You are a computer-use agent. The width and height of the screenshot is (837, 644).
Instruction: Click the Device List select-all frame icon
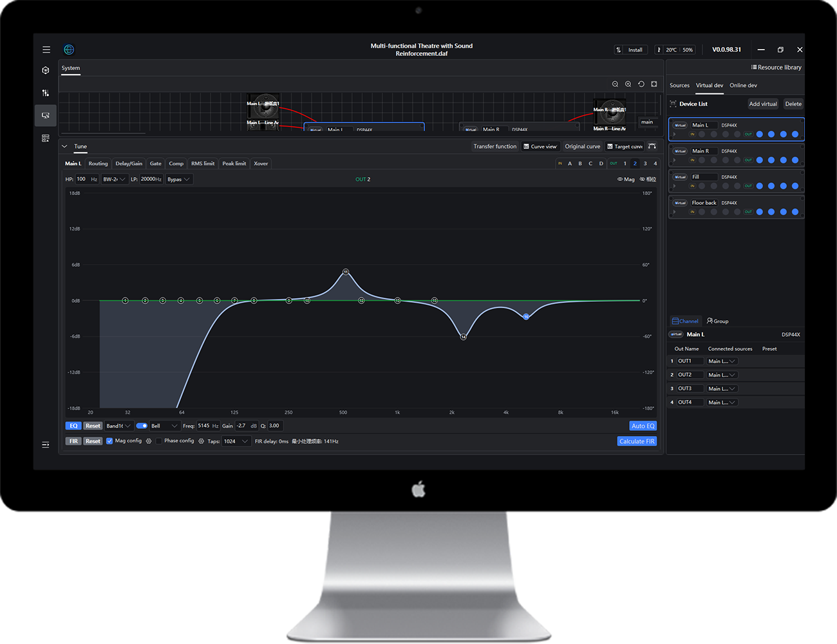(x=673, y=104)
